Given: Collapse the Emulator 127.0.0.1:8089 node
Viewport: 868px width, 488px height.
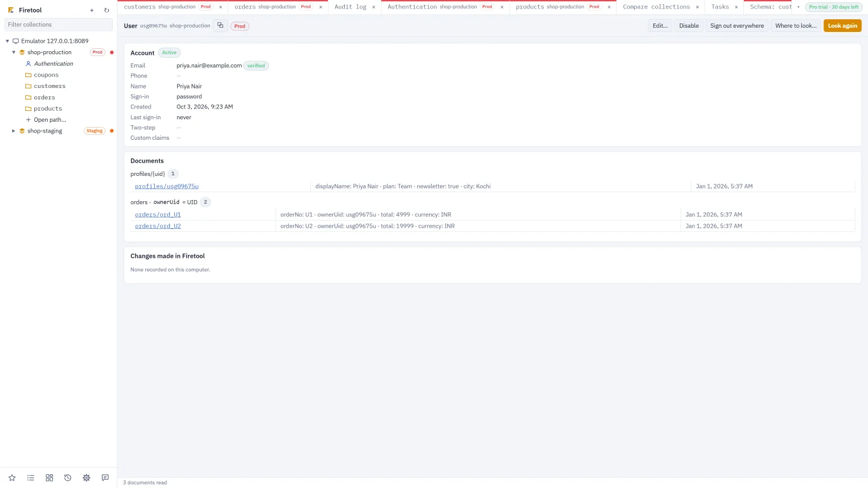Looking at the screenshot, I should pos(7,41).
